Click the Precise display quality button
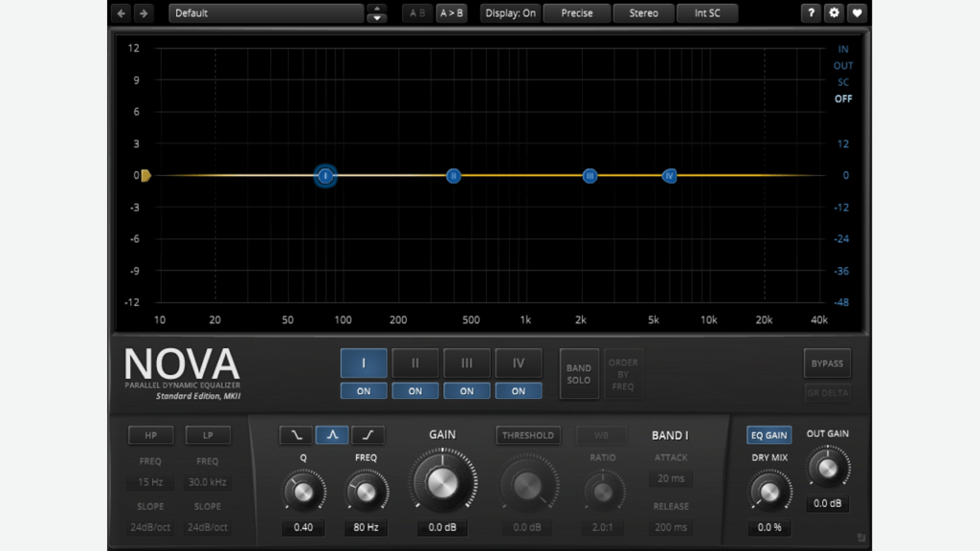 click(576, 12)
